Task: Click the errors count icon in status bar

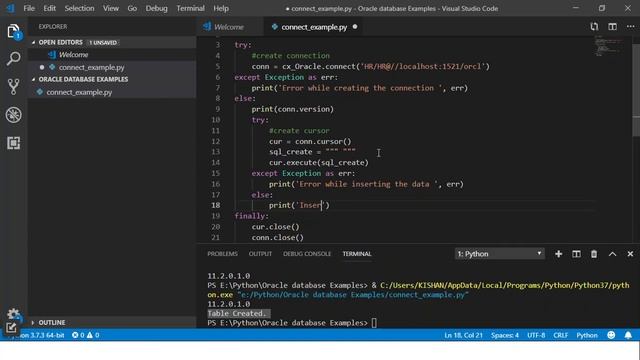Action: point(78,335)
